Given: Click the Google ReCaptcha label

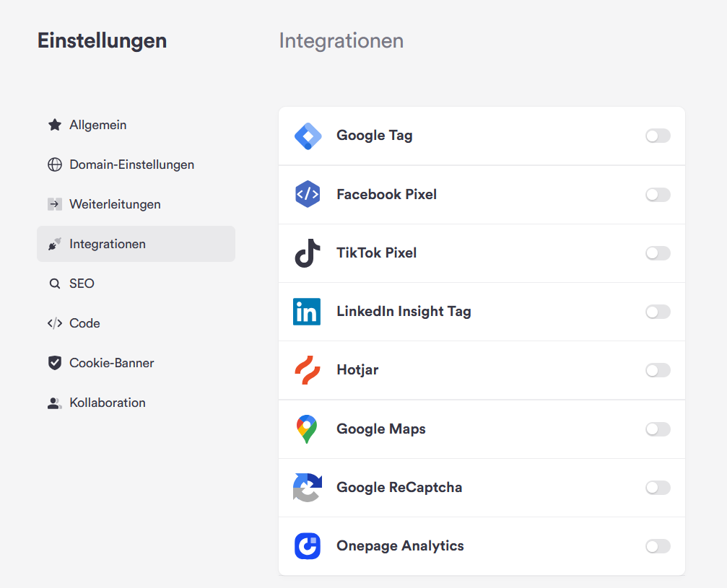Looking at the screenshot, I should (399, 488).
